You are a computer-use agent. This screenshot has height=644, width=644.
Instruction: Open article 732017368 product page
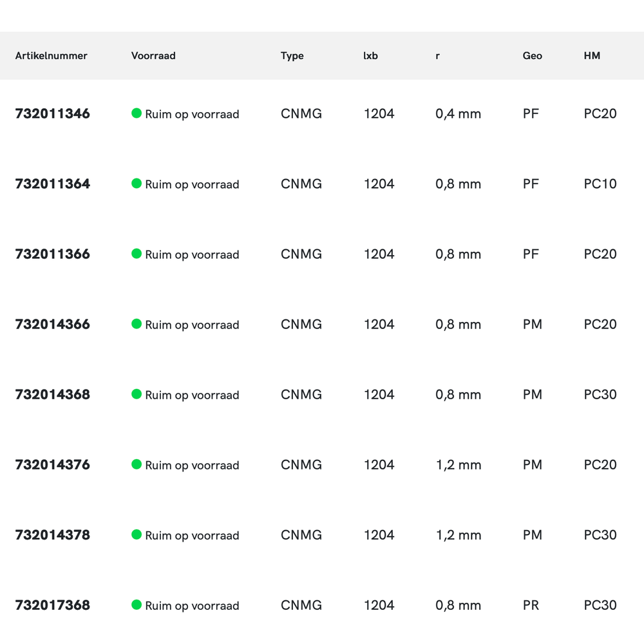[53, 605]
